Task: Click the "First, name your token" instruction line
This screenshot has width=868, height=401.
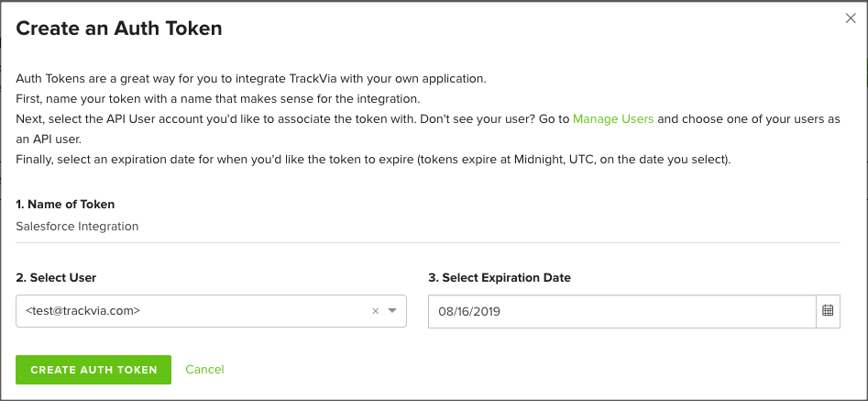Action: 218,99
